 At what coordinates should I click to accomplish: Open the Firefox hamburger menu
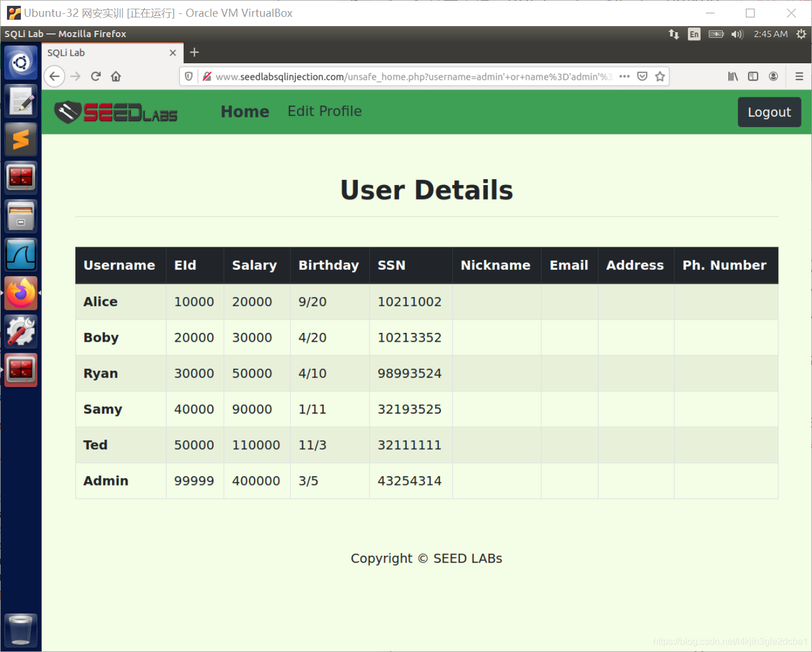[x=799, y=76]
